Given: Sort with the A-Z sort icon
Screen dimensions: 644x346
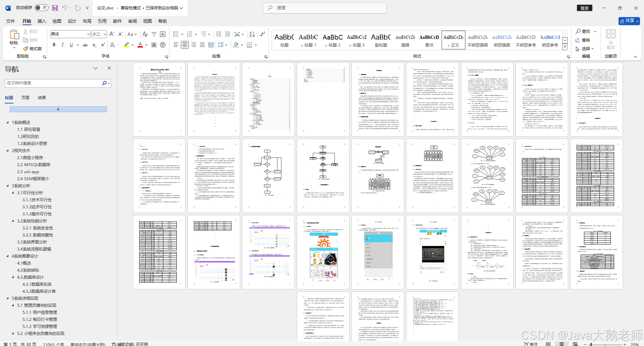Looking at the screenshot, I should coord(252,34).
